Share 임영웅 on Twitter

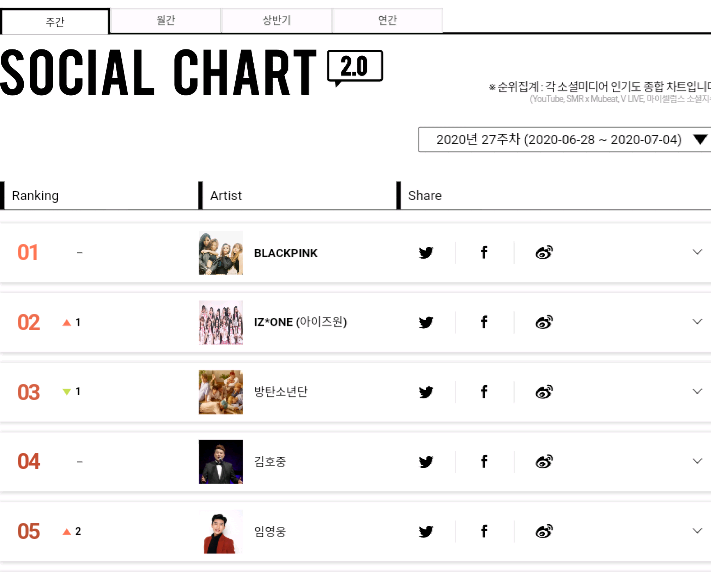[x=426, y=531]
